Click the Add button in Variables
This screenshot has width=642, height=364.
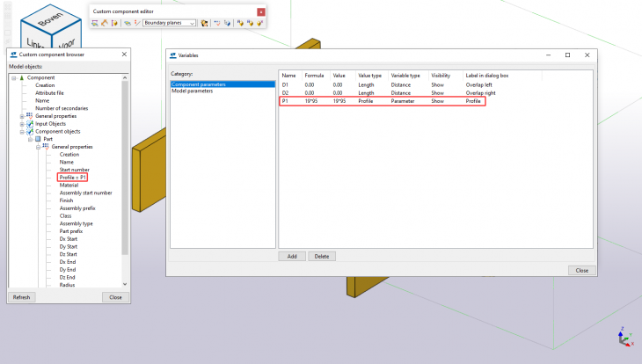290,256
